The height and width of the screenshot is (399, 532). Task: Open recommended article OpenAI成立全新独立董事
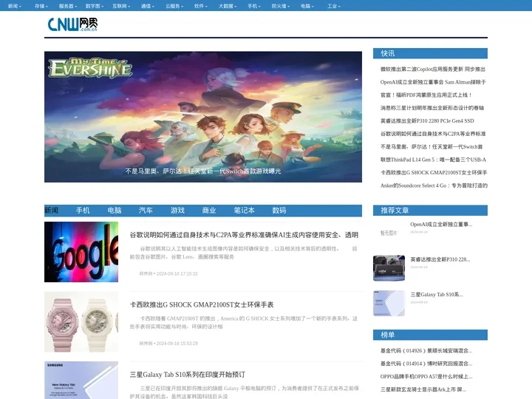(x=441, y=225)
